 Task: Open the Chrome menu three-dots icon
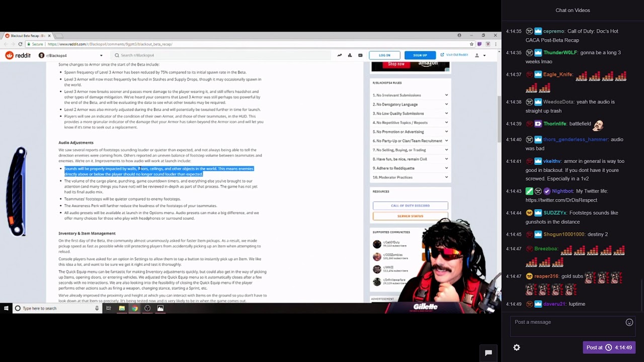(x=495, y=44)
